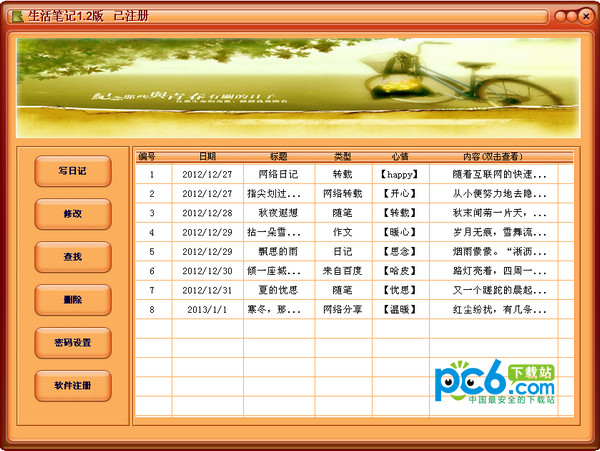Click the bicycle banner image
Viewport: 600px width, 451px height.
299,87
